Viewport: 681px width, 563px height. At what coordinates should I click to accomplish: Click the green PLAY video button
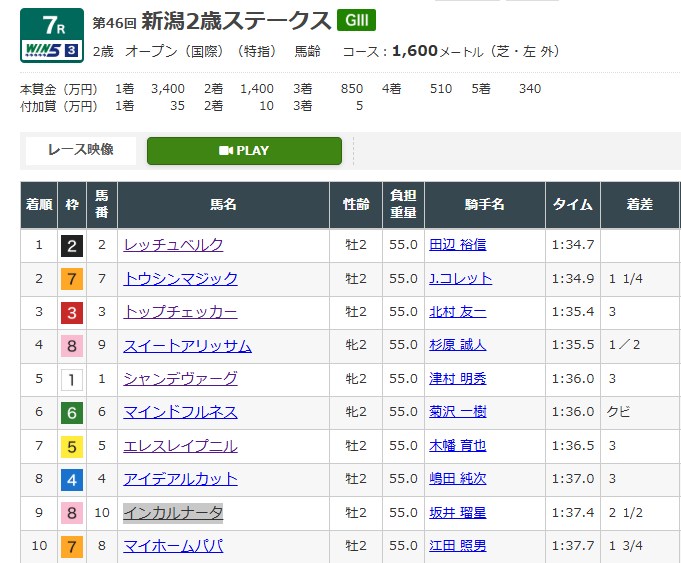[x=244, y=151]
